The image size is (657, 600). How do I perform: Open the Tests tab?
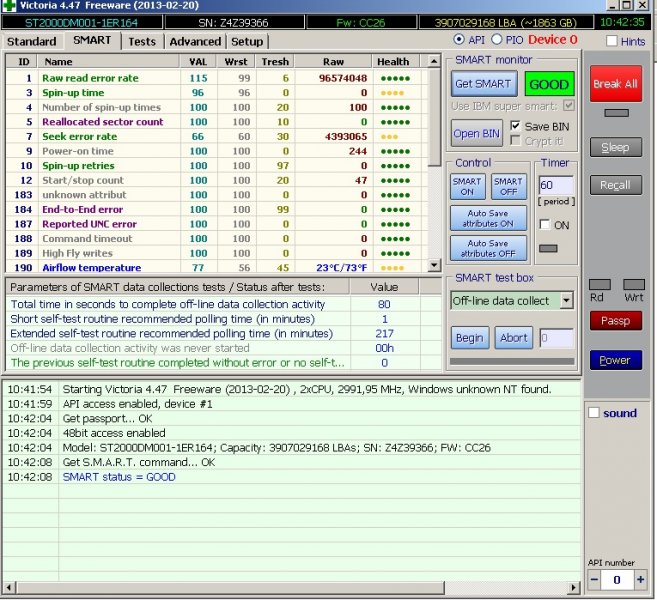point(142,41)
